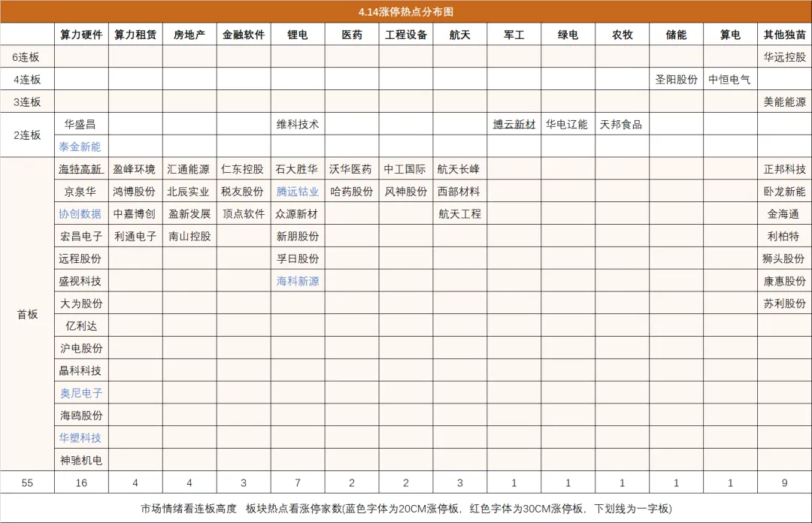Click the 鸿博股份 cell
This screenshot has height=523, width=812.
tap(134, 192)
